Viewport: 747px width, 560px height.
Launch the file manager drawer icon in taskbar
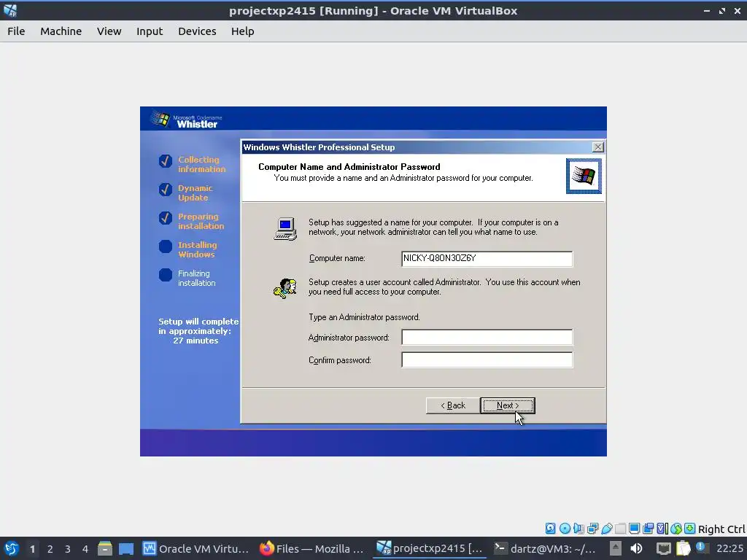(105, 548)
